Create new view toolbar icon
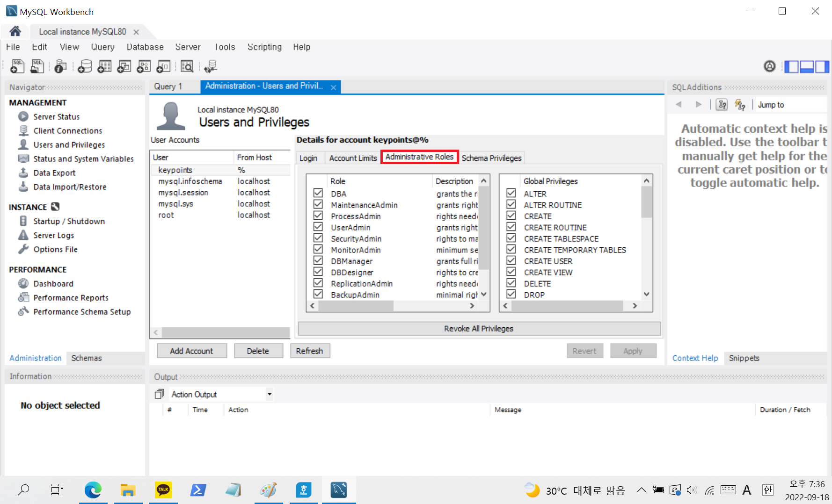Viewport: 832px width, 504px height. (124, 66)
